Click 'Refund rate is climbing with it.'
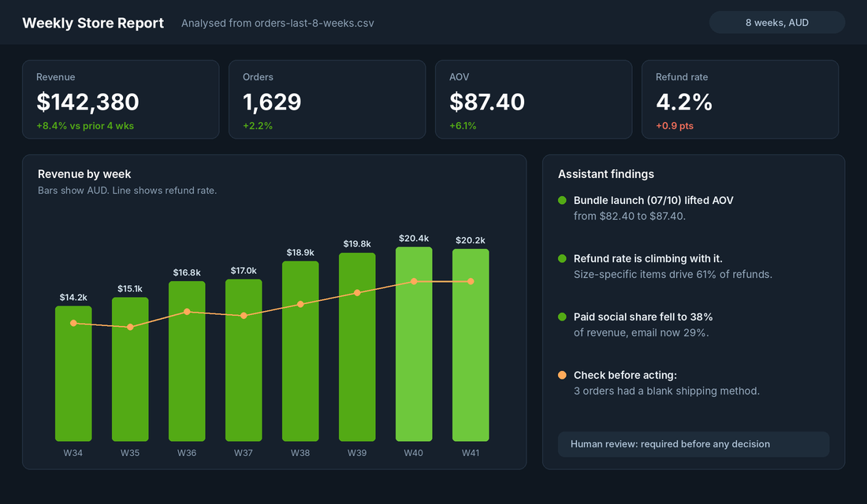This screenshot has height=504, width=867. click(648, 258)
